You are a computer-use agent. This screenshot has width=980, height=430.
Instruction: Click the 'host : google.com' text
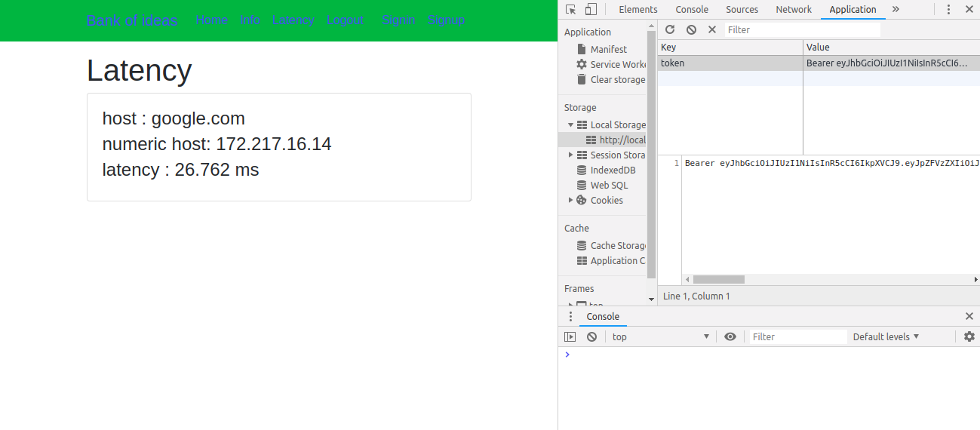click(x=174, y=118)
